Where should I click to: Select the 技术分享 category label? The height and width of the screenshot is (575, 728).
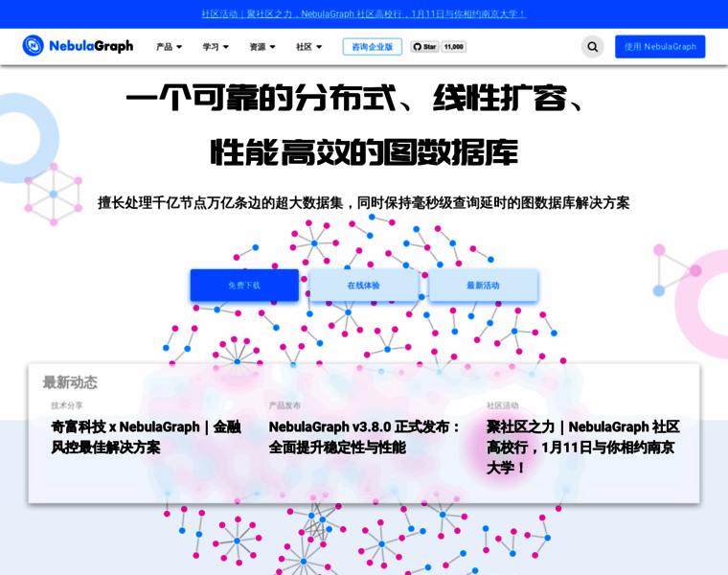67,405
